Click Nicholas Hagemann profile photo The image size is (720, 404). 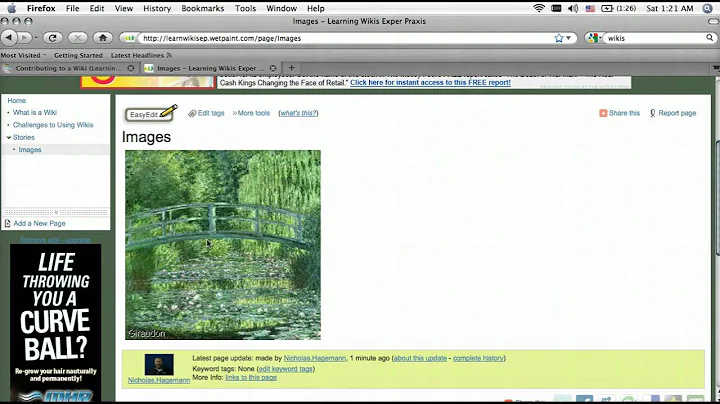pyautogui.click(x=159, y=365)
